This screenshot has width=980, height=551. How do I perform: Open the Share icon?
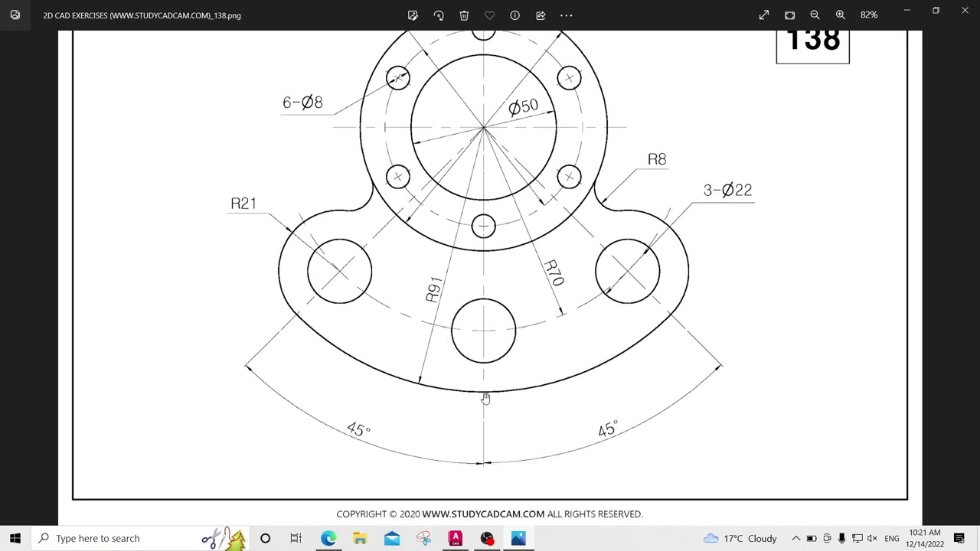(x=541, y=15)
